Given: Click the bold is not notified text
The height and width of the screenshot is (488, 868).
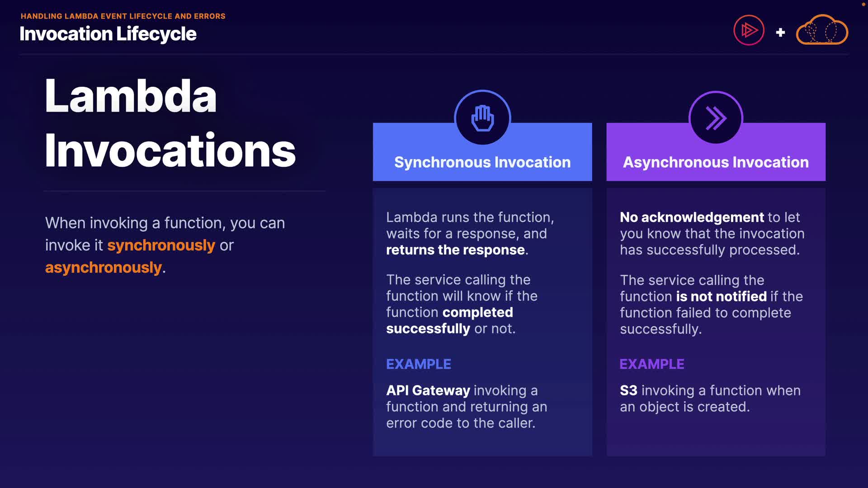Looking at the screenshot, I should [x=721, y=296].
